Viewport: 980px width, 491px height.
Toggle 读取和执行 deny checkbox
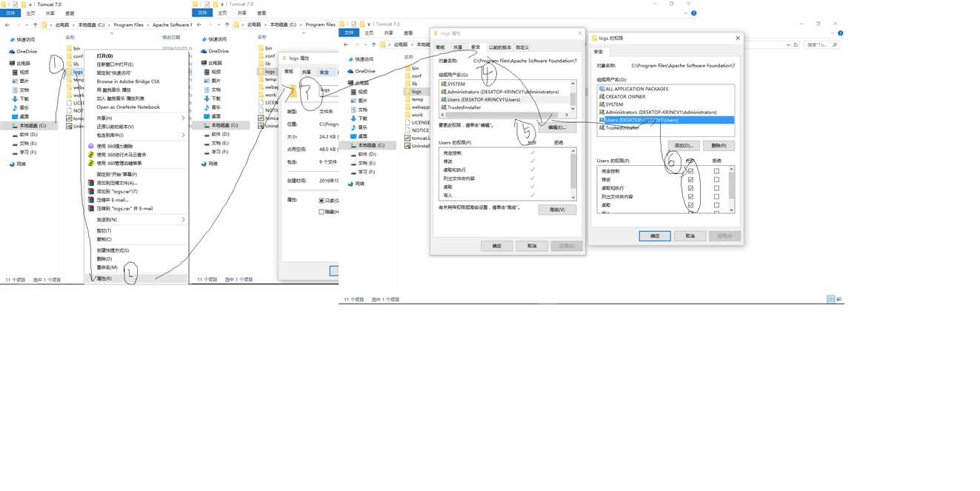click(716, 188)
